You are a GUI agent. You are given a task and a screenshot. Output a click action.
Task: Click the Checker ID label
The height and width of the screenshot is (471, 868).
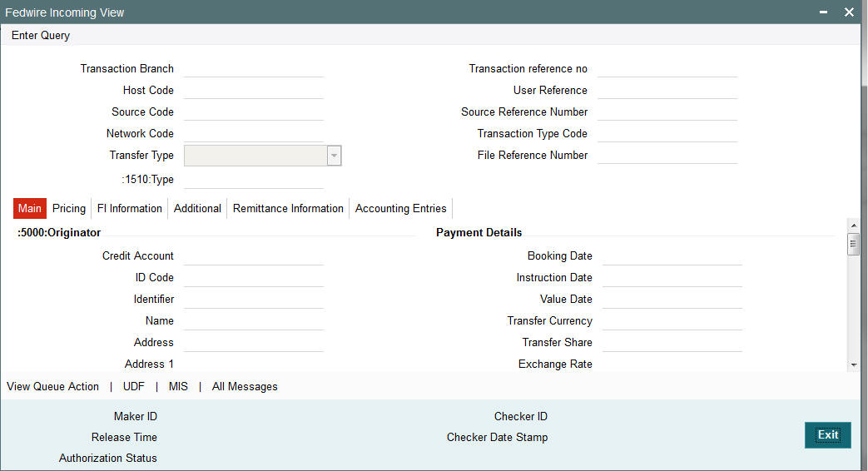521,417
